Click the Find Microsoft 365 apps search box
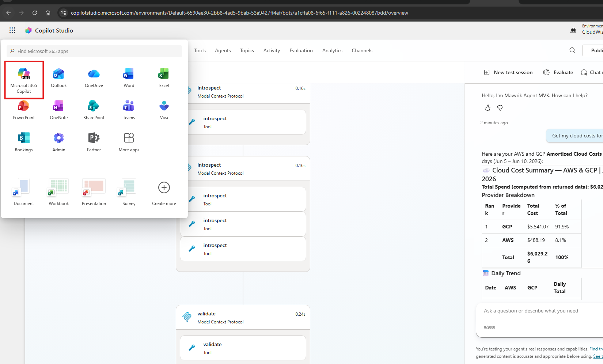Screen dimensions: 603x364 (x=94, y=51)
